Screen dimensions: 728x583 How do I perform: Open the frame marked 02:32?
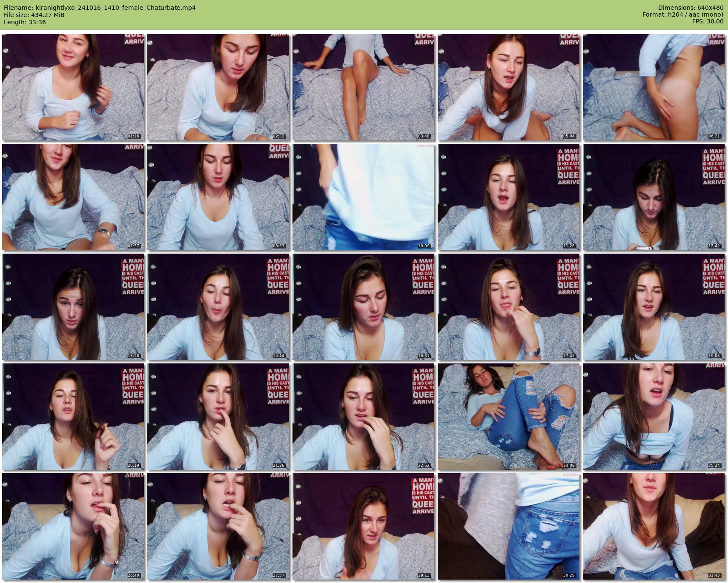pyautogui.click(x=218, y=87)
